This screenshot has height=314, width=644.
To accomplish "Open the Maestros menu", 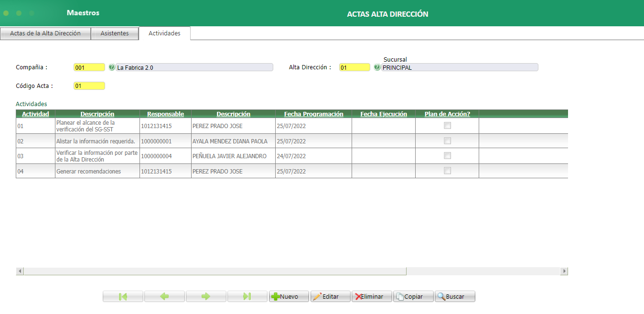I will 83,13.
